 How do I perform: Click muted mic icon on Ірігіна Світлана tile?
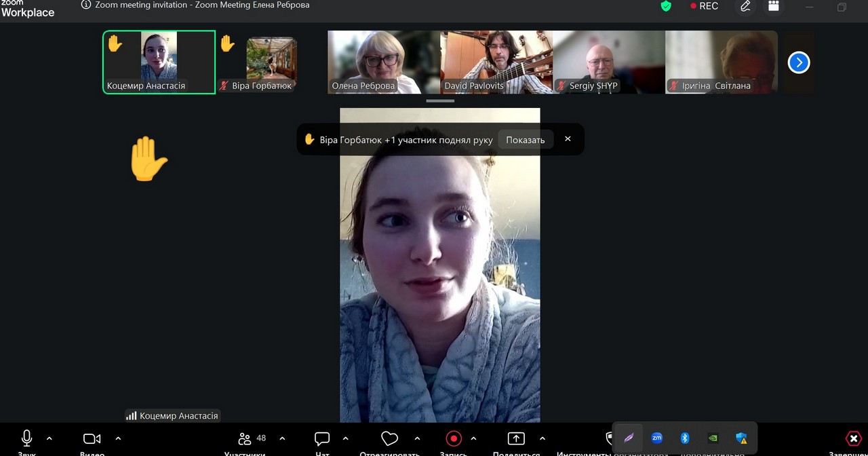(674, 86)
